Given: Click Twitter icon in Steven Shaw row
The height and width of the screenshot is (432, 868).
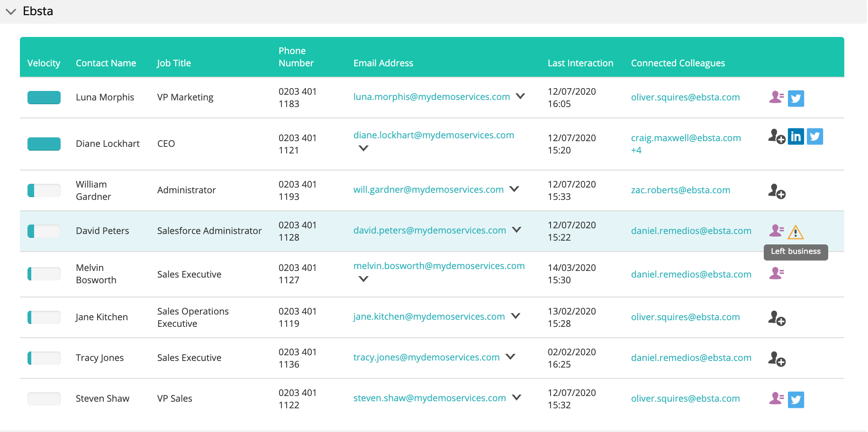Looking at the screenshot, I should click(796, 399).
